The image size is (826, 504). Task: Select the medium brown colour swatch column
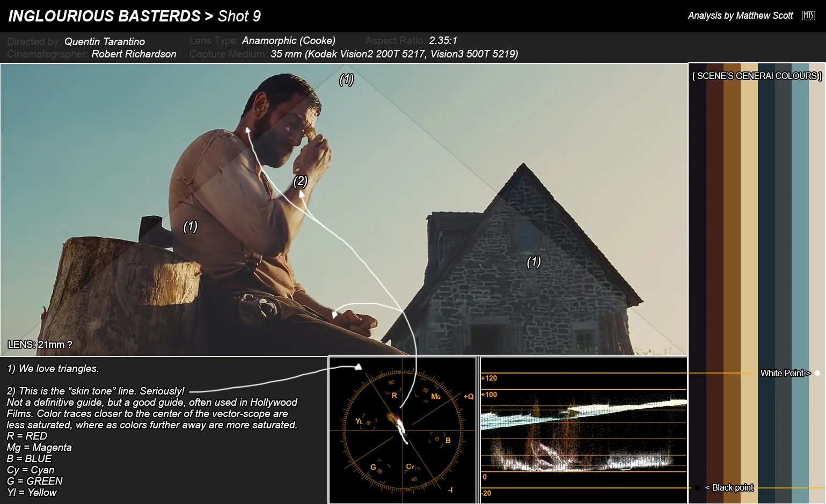click(x=732, y=283)
